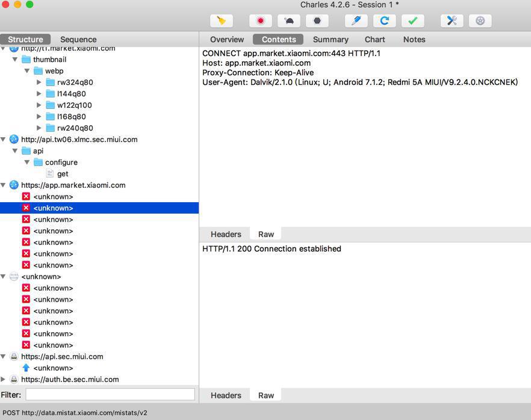Viewport: 531px width, 420px height.
Task: Open compose with the pen icon
Action: coord(356,21)
